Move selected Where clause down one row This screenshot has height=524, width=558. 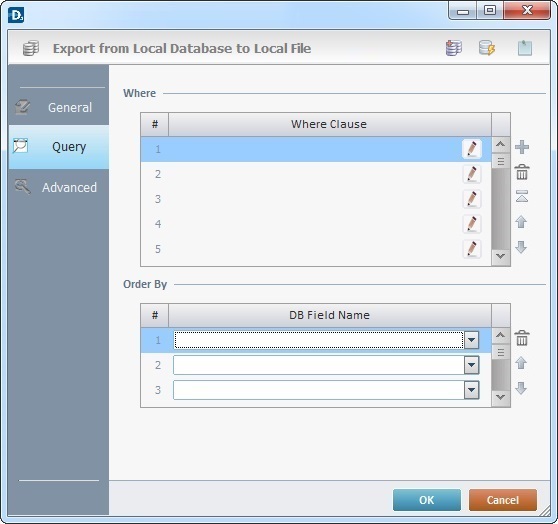(x=521, y=247)
